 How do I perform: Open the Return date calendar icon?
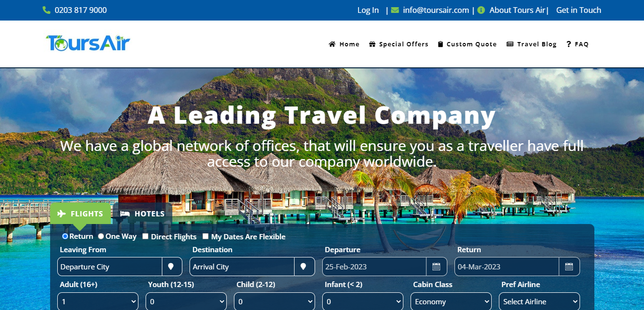(569, 267)
